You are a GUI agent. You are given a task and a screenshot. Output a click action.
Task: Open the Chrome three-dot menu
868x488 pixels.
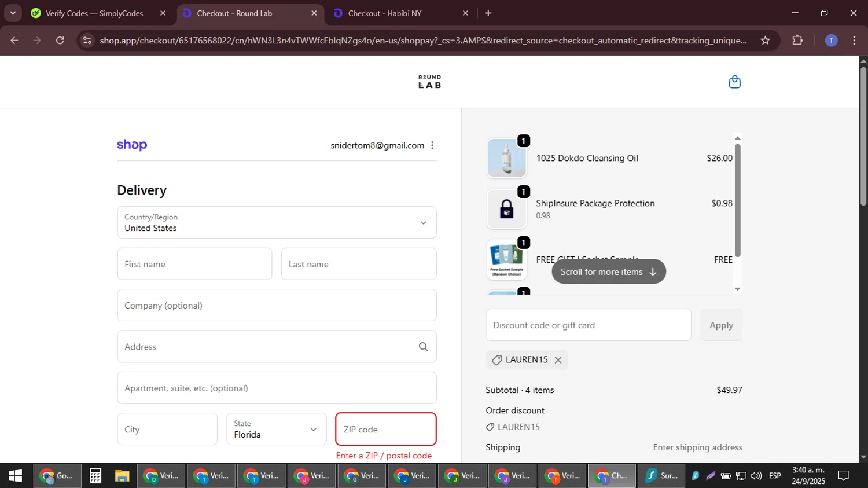click(854, 41)
